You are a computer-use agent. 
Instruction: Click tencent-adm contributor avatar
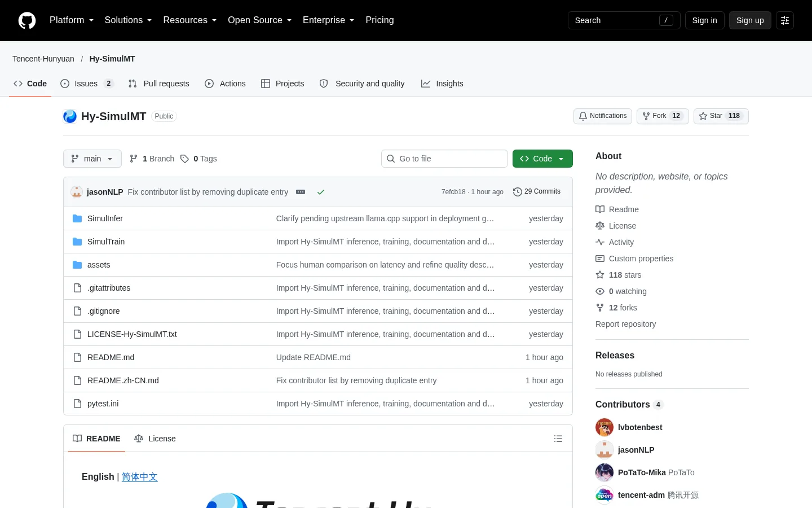(604, 495)
